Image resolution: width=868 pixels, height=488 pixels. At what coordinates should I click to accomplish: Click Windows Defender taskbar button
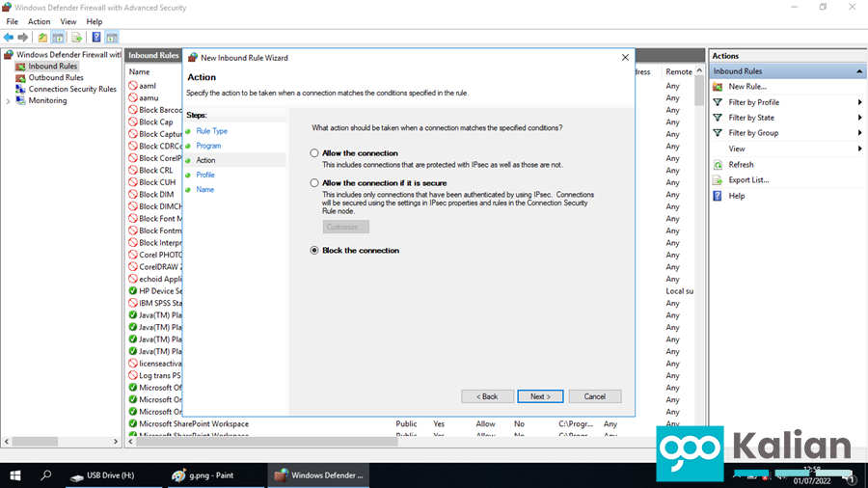pos(319,475)
